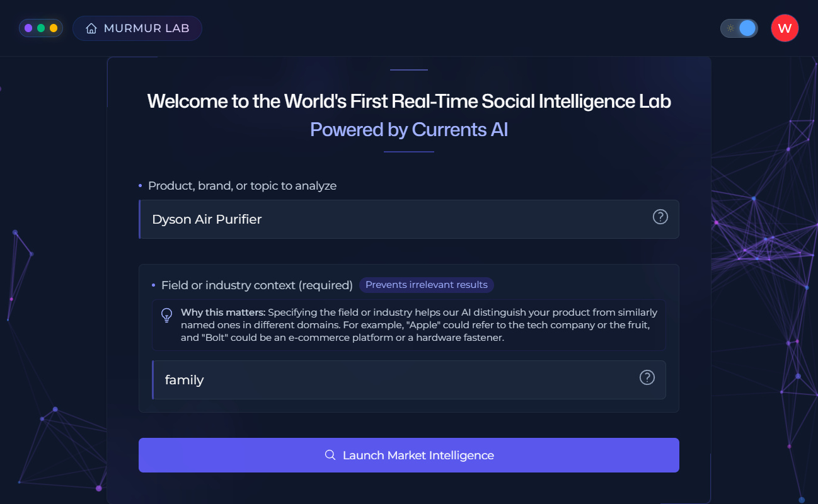Click the yellow dot in window controls

point(54,28)
